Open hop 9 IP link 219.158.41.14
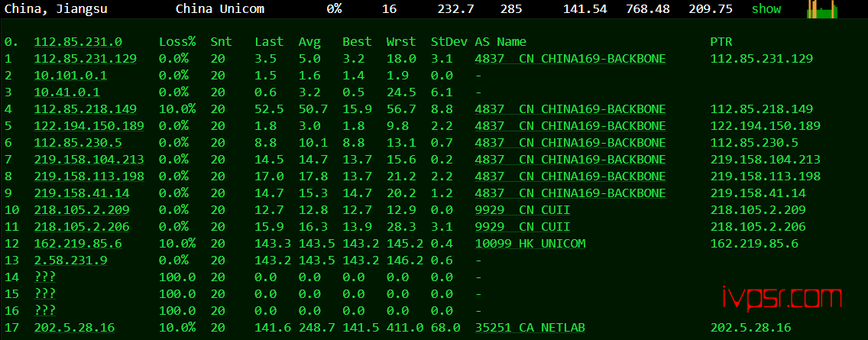 point(81,193)
